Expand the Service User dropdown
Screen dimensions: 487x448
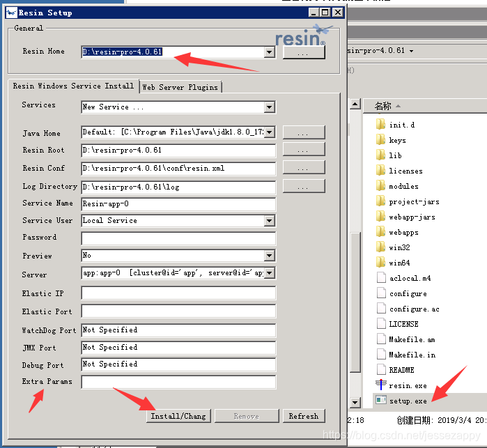[270, 221]
